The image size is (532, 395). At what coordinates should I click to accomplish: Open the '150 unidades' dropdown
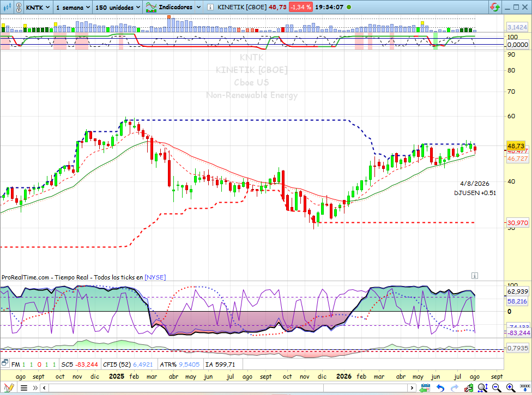tap(117, 7)
